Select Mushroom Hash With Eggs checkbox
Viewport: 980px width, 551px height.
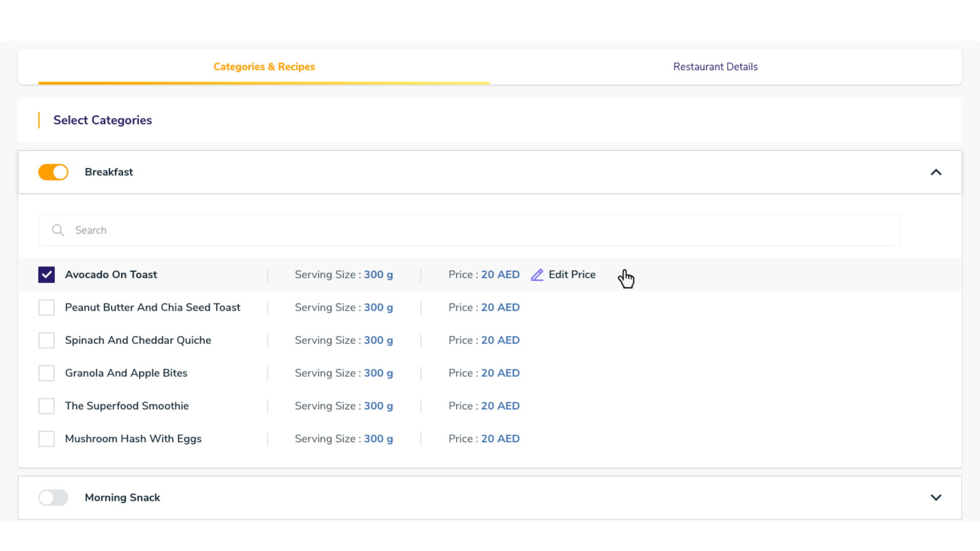click(46, 439)
